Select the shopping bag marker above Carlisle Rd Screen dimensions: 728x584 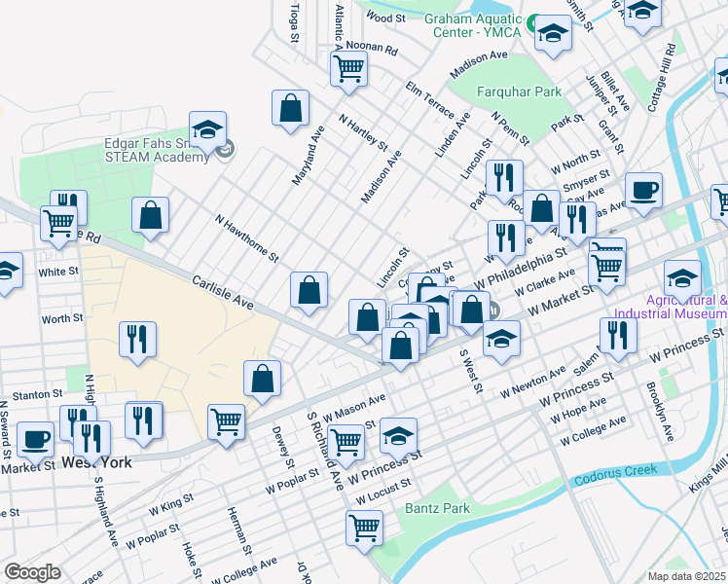point(150,216)
